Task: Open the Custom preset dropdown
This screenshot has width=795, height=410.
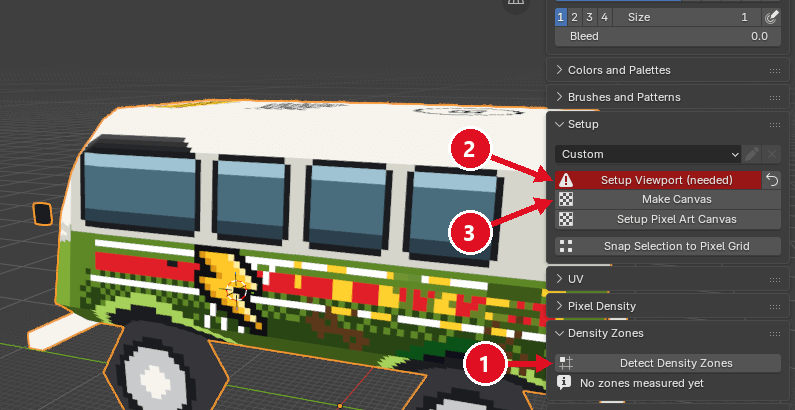Action: pyautogui.click(x=648, y=154)
